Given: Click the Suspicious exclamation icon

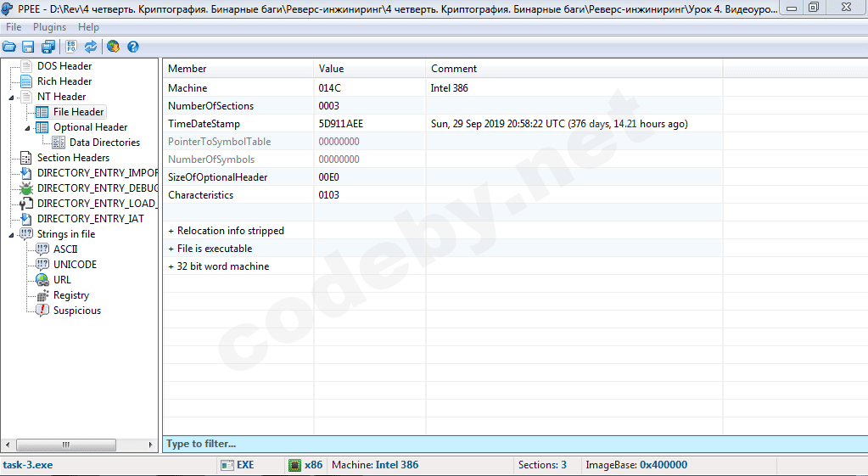Looking at the screenshot, I should 42,311.
